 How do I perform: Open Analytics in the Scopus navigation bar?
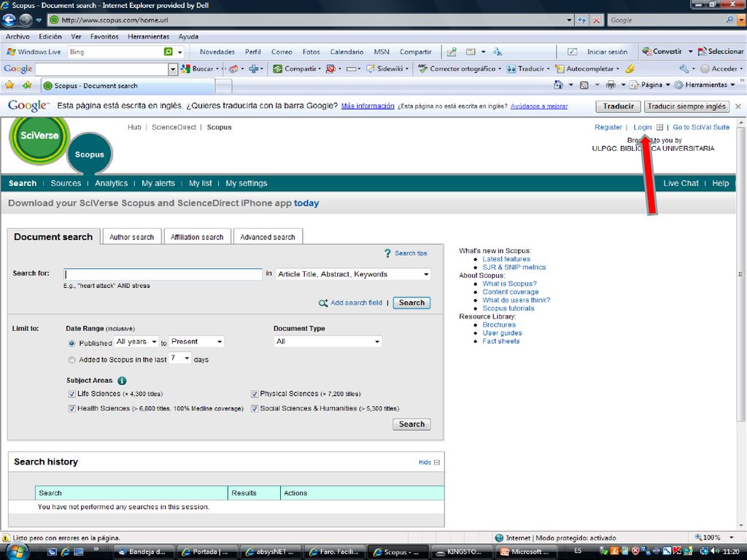coord(111,183)
